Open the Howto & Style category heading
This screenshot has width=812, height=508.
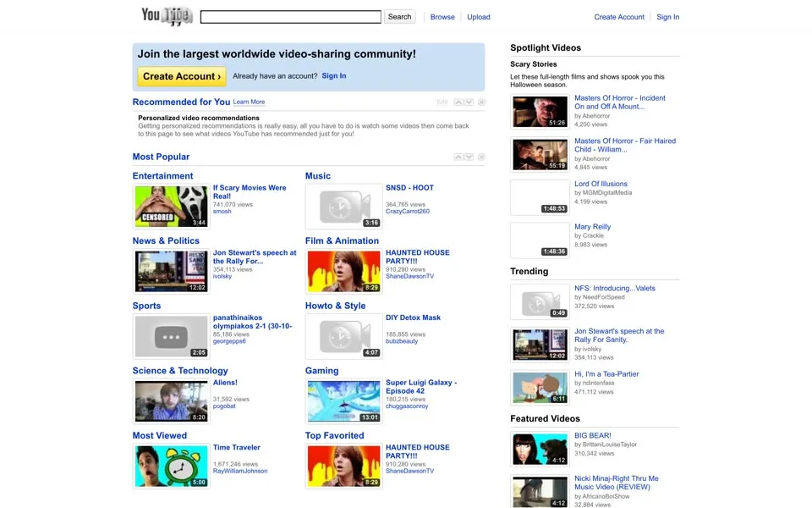click(335, 306)
